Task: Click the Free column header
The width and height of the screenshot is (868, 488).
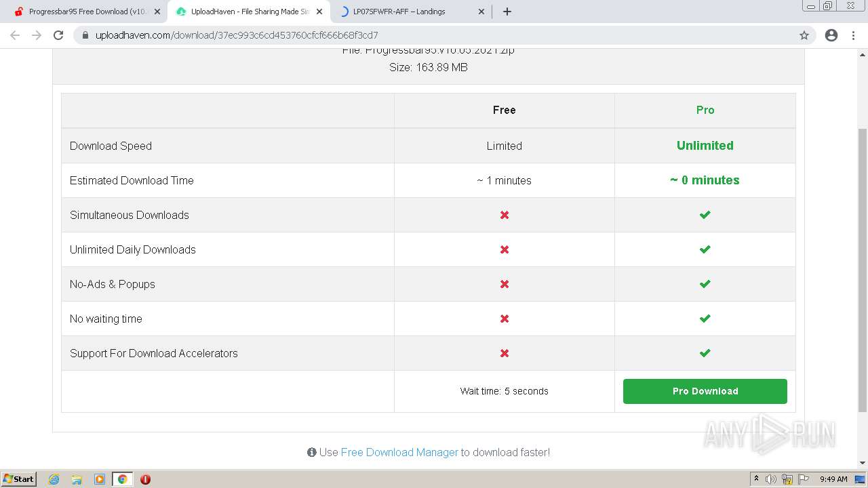Action: pyautogui.click(x=505, y=110)
